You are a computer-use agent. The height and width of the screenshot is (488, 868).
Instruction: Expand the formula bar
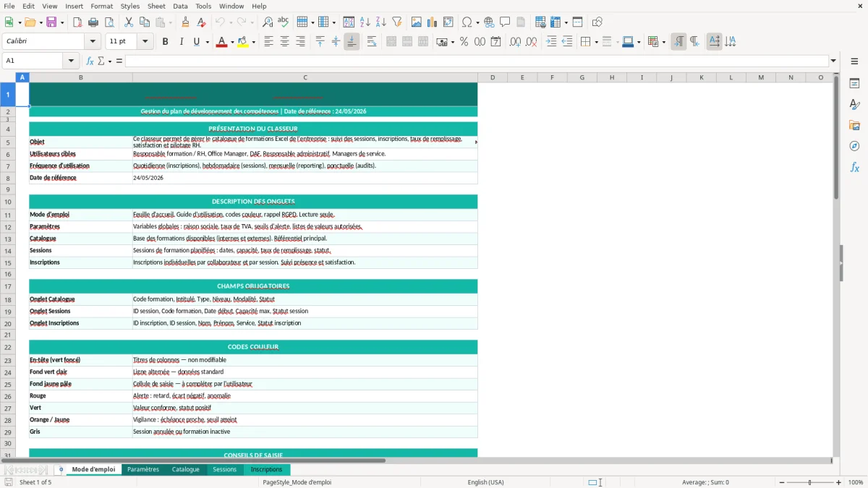[x=833, y=61]
